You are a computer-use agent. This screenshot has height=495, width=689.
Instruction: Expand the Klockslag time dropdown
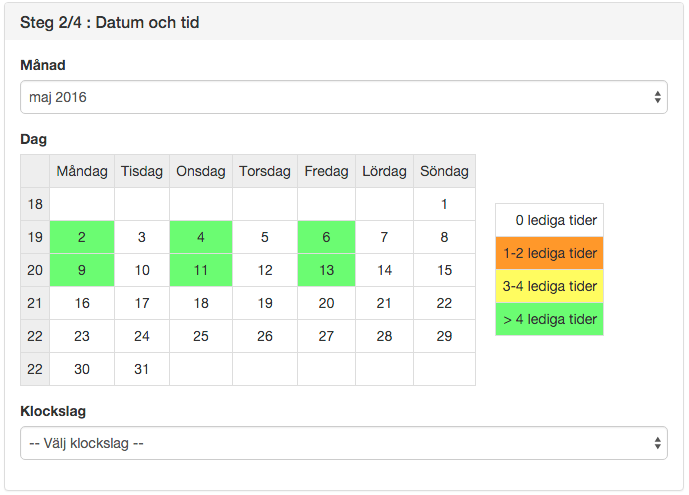[344, 443]
